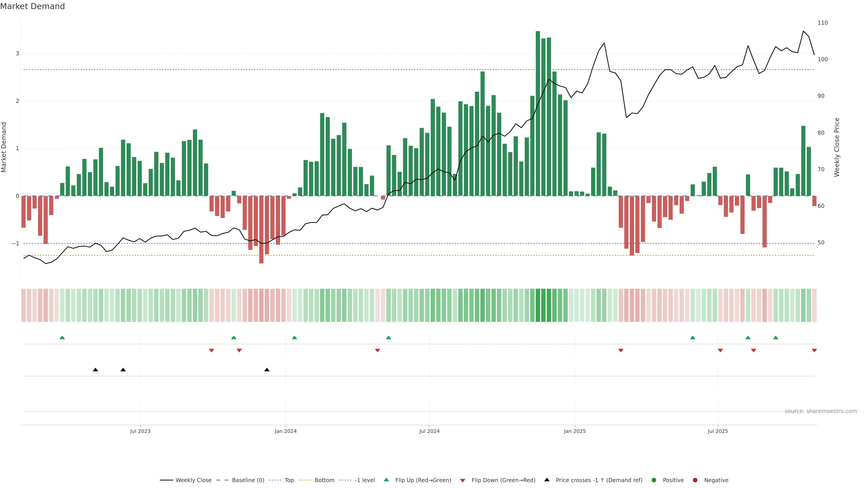
Task: Click the Market Demand chart title
Action: coord(32,6)
